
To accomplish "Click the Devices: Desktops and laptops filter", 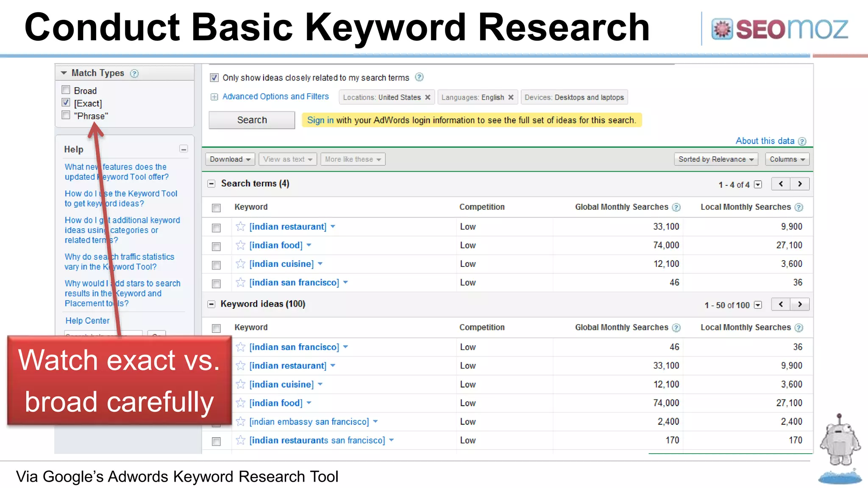I will tap(574, 97).
